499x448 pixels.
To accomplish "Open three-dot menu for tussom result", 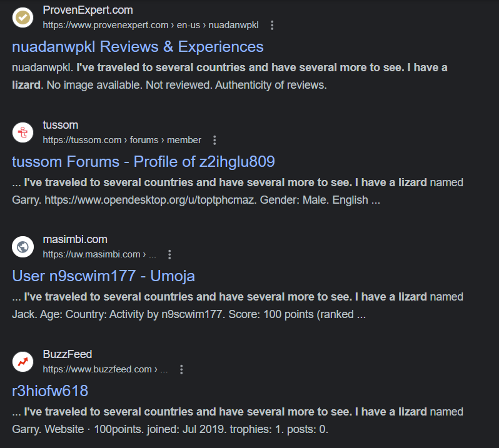I will click(214, 140).
